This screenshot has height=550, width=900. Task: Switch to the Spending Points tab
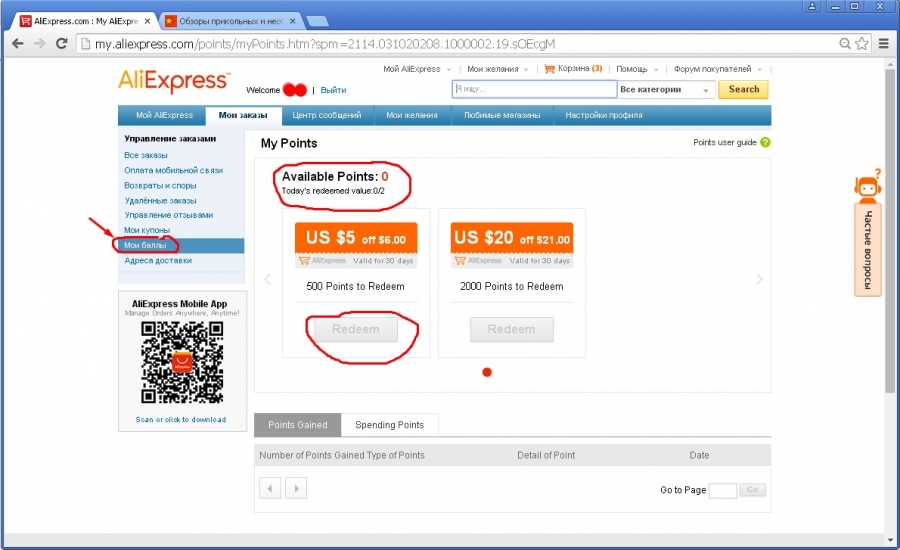[x=389, y=425]
